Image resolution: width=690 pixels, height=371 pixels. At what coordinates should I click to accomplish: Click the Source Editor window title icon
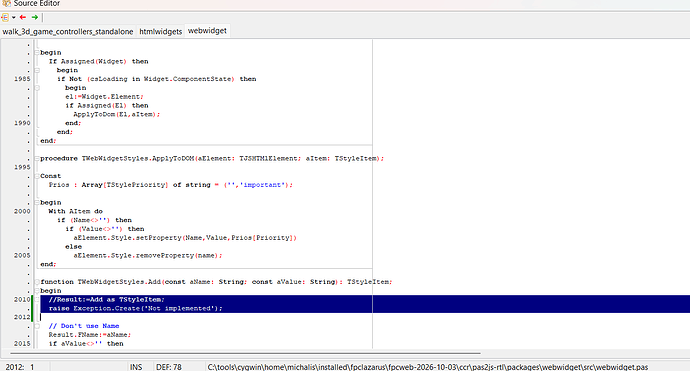click(x=6, y=4)
